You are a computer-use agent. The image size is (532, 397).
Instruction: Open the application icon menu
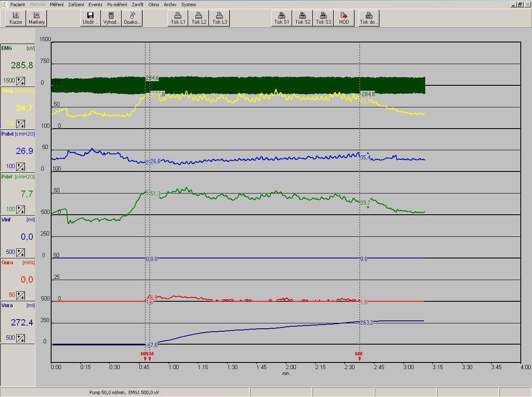pyautogui.click(x=4, y=5)
